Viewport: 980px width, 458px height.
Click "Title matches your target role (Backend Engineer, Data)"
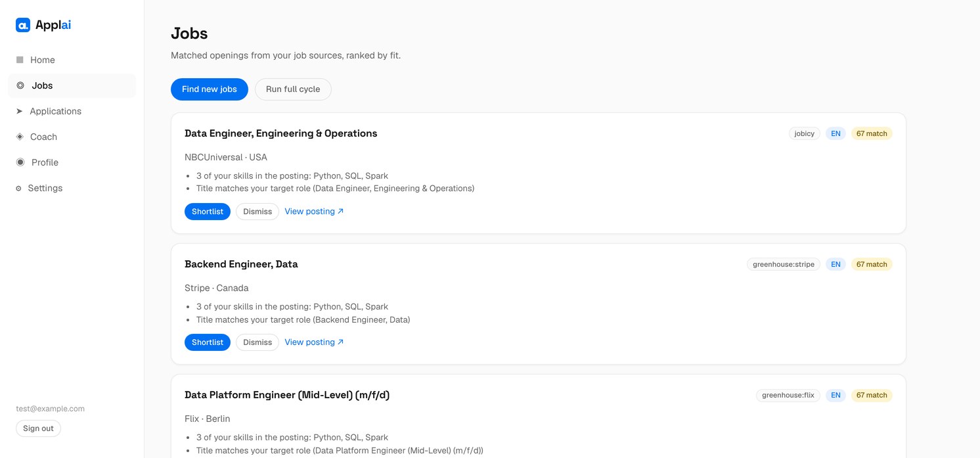pos(303,320)
